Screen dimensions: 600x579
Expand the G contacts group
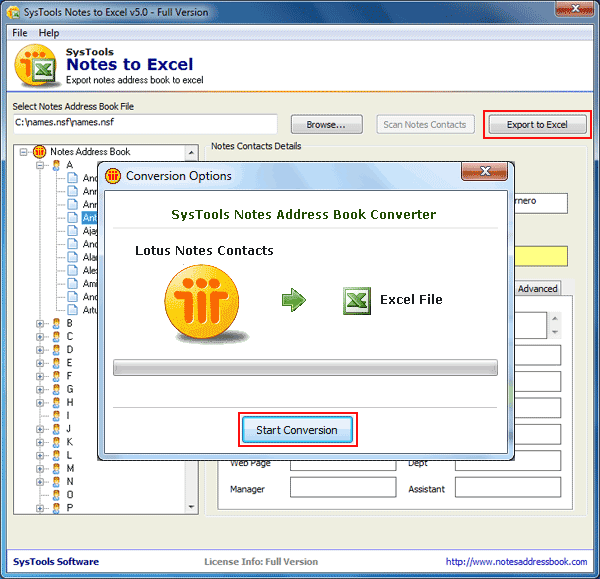[40, 390]
